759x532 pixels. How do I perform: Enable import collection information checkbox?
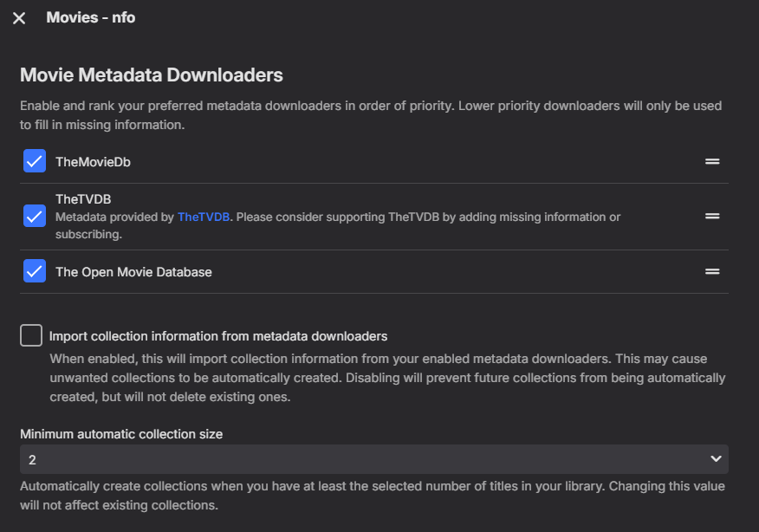pyautogui.click(x=31, y=335)
